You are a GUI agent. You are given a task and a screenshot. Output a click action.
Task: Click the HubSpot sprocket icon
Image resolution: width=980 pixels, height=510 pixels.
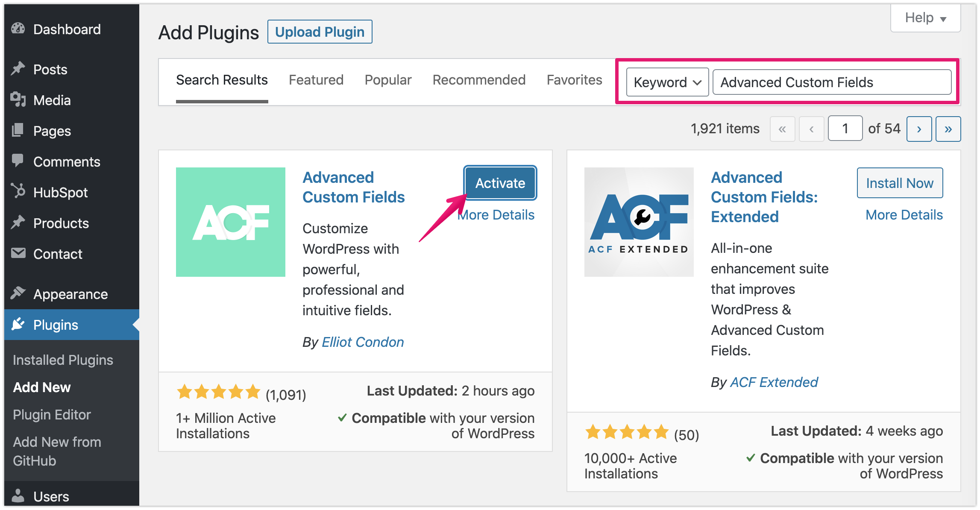point(18,191)
